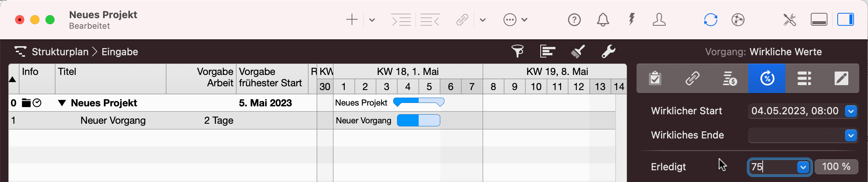Switch to the percent progress inspector tab
Viewport: 868px width, 182px height.
coord(767,79)
